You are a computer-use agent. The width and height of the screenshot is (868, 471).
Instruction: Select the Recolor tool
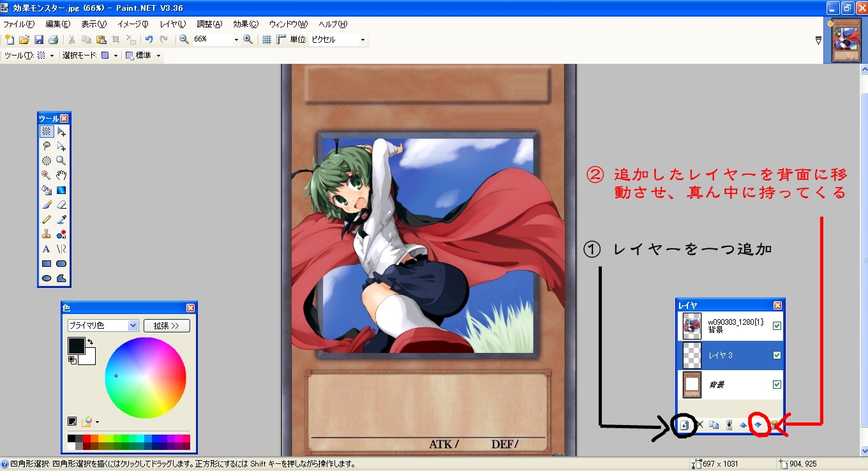[x=61, y=234]
